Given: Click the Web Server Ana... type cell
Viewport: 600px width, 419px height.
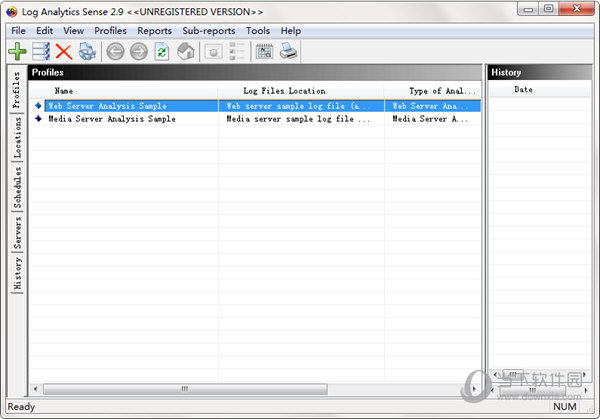Looking at the screenshot, I should [432, 106].
